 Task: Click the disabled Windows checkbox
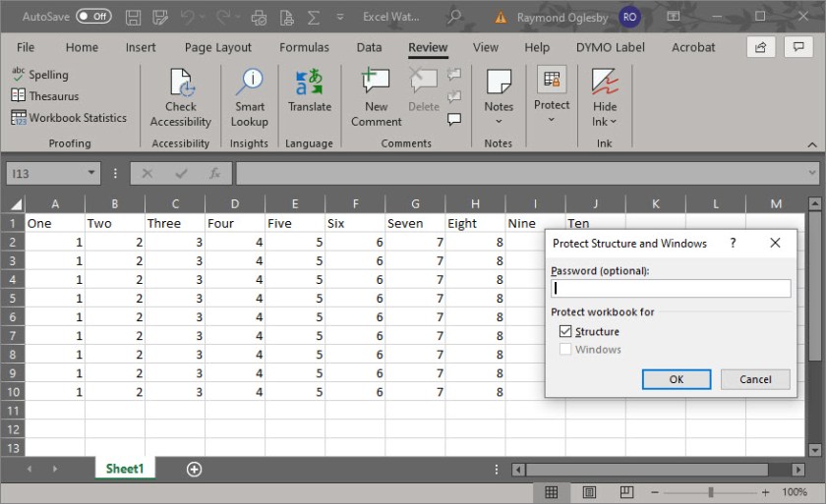click(x=565, y=350)
